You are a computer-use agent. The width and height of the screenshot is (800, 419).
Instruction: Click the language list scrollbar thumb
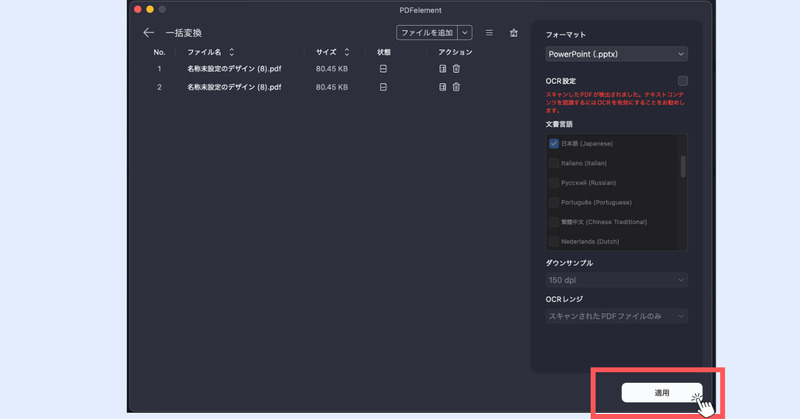[683, 166]
